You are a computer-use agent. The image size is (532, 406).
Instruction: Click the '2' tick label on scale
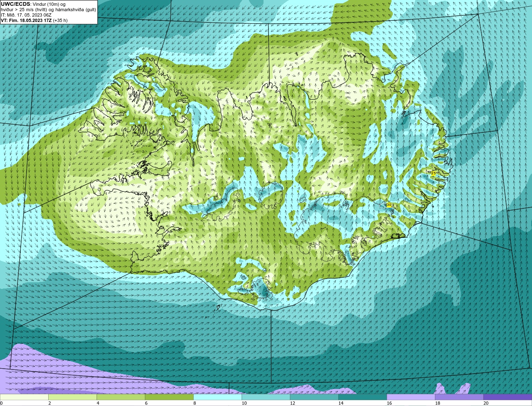tap(49, 403)
